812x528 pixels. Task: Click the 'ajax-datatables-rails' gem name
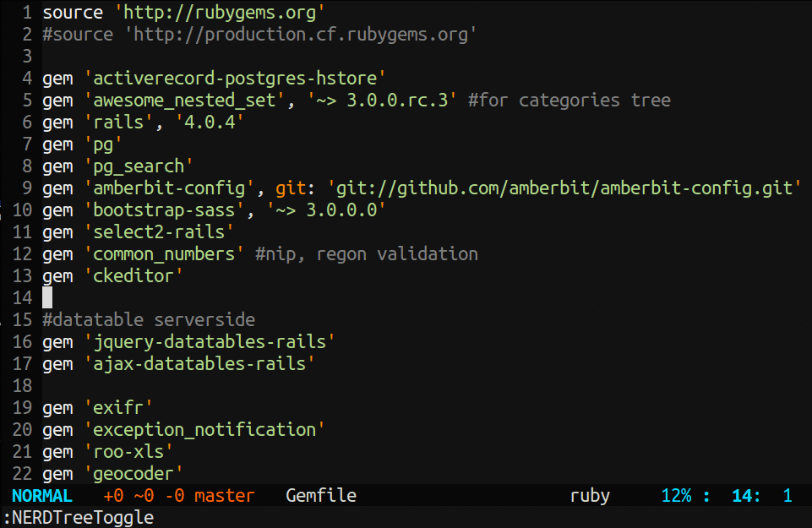tap(199, 364)
